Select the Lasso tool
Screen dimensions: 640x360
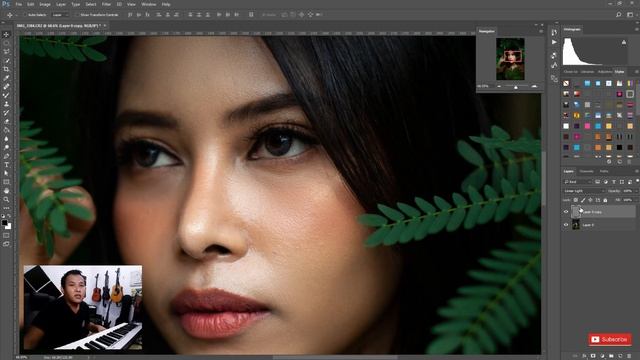[x=6, y=52]
